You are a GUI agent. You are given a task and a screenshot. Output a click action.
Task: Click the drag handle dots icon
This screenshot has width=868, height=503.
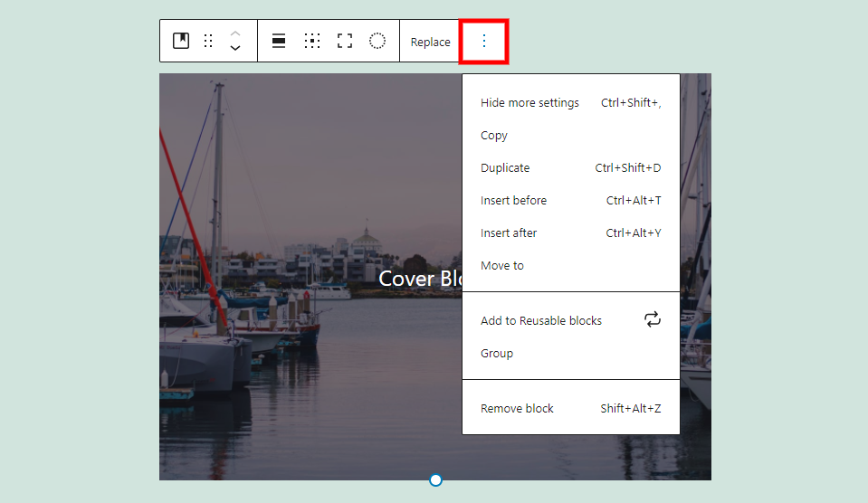click(208, 41)
